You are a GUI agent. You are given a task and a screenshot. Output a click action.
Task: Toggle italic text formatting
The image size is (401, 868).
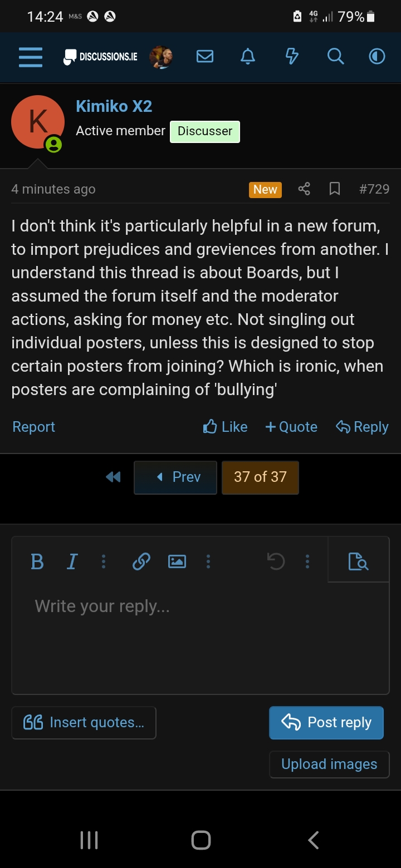click(x=72, y=561)
